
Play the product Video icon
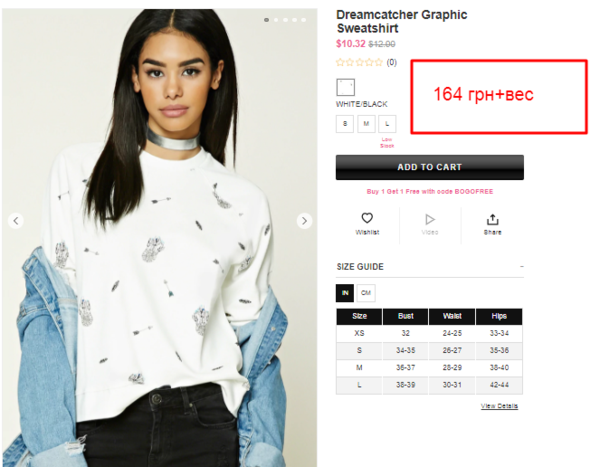point(430,219)
